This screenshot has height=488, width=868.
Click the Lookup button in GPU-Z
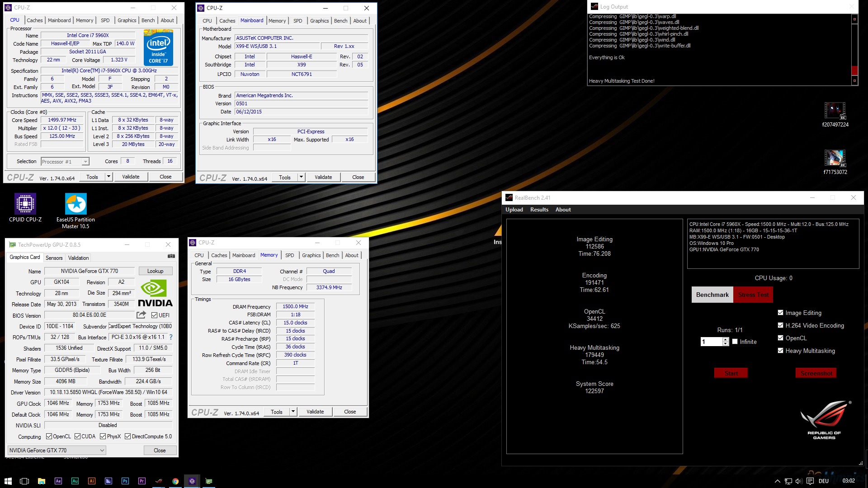[155, 271]
